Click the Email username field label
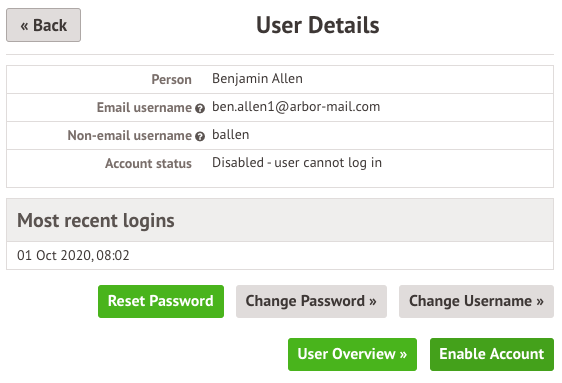562x383 pixels. [x=144, y=107]
